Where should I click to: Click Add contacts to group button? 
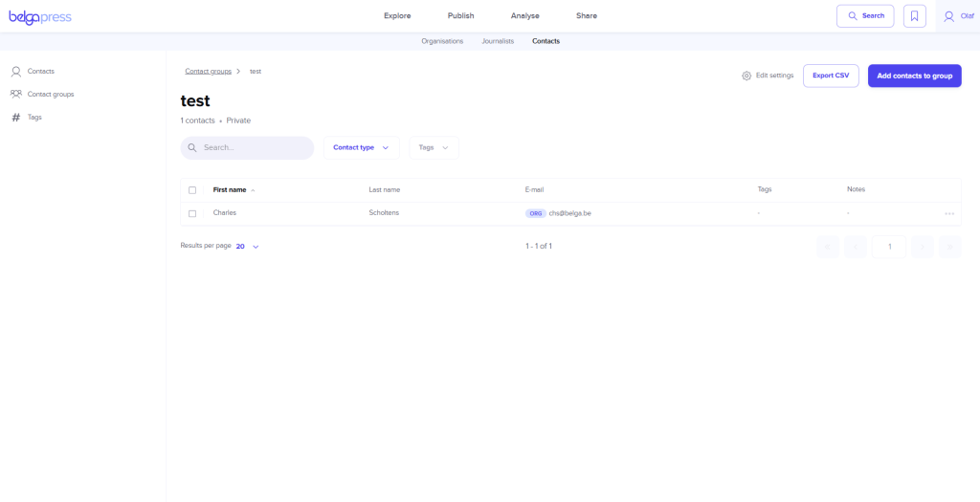tap(914, 76)
